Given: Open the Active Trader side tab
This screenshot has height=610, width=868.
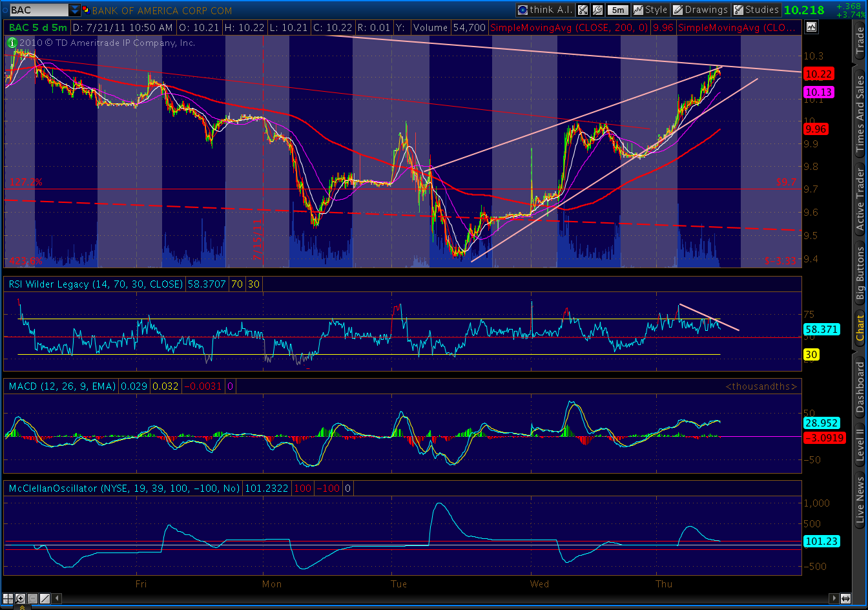Looking at the screenshot, I should [860, 200].
